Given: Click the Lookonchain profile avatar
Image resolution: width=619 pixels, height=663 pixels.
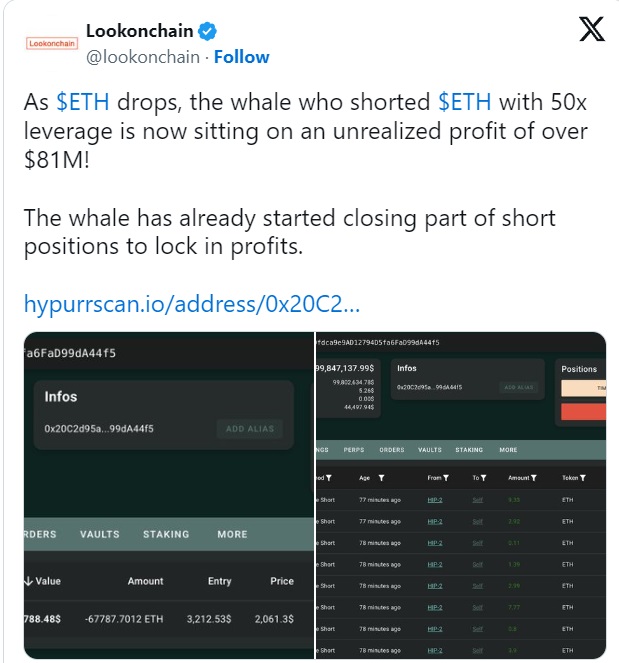Looking at the screenshot, I should (52, 43).
